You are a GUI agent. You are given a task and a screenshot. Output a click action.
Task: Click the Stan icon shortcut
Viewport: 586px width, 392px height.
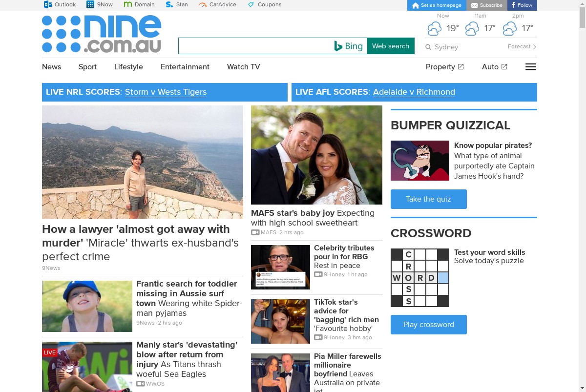pos(169,4)
